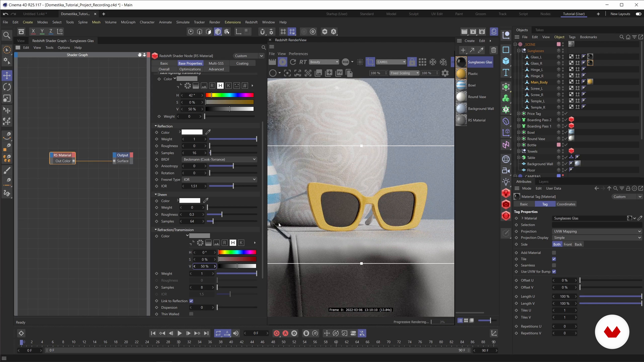Toggle Link to Reflection checkbox

tap(191, 301)
